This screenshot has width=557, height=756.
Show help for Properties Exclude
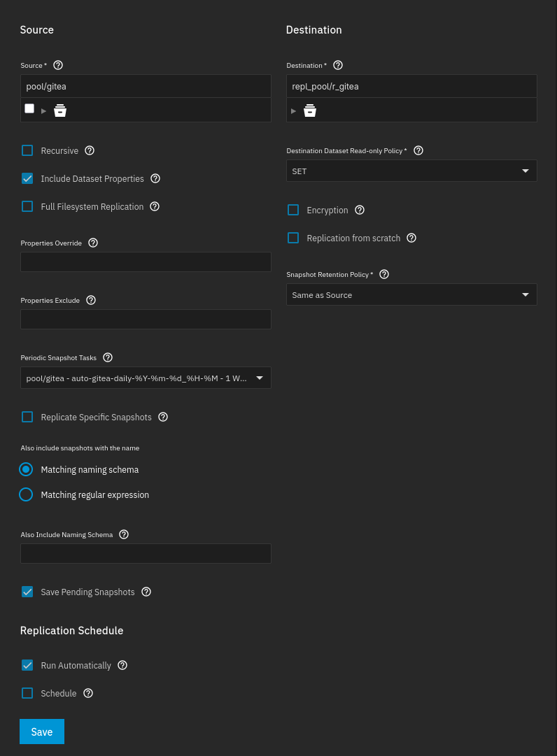[91, 301]
